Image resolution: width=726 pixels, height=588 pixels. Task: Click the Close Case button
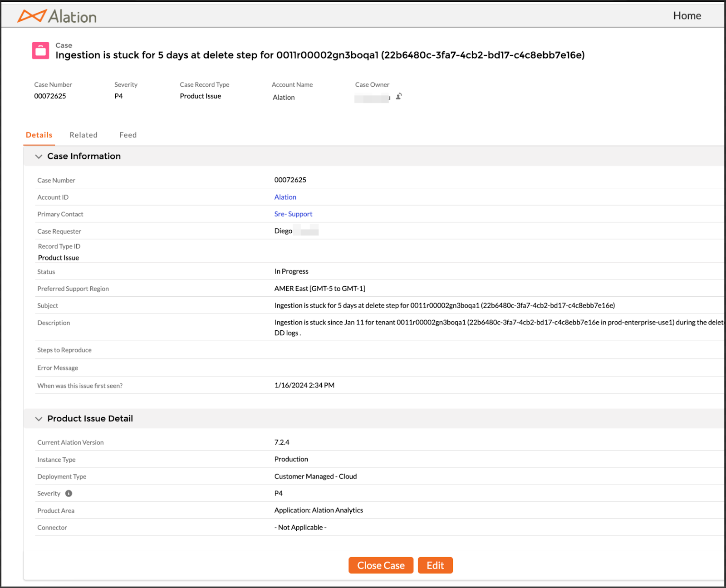(381, 565)
